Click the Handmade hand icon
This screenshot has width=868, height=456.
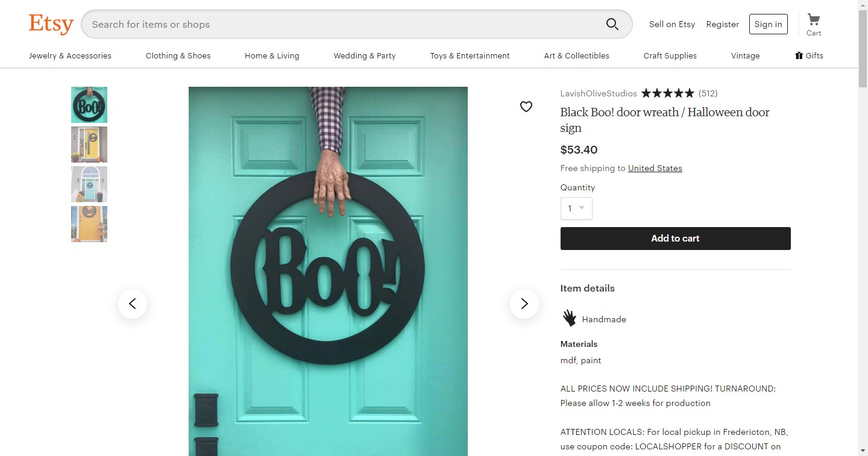[569, 318]
